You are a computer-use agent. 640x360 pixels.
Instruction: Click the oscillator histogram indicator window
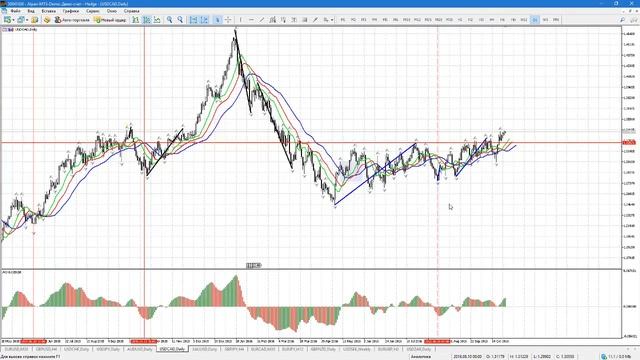[311, 304]
